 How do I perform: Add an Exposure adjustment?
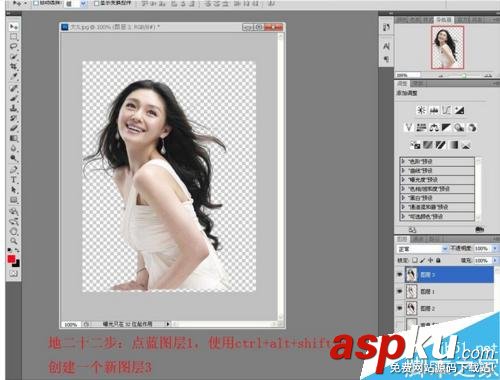click(459, 110)
